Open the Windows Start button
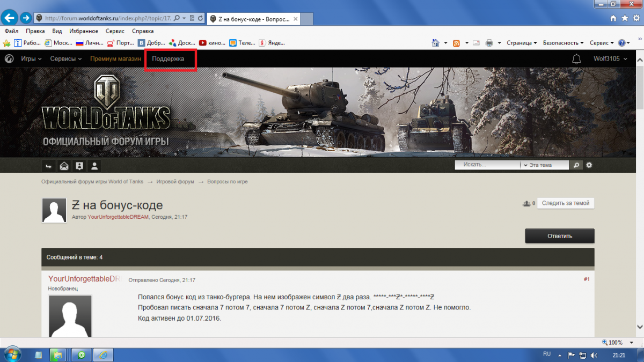Screen dimensions: 644x362 click(x=12, y=354)
